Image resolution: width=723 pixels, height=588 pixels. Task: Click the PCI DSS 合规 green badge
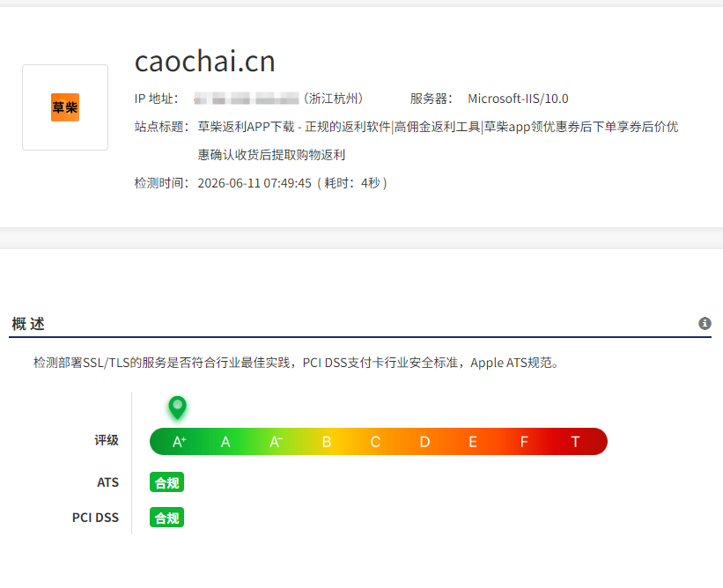coord(167,518)
